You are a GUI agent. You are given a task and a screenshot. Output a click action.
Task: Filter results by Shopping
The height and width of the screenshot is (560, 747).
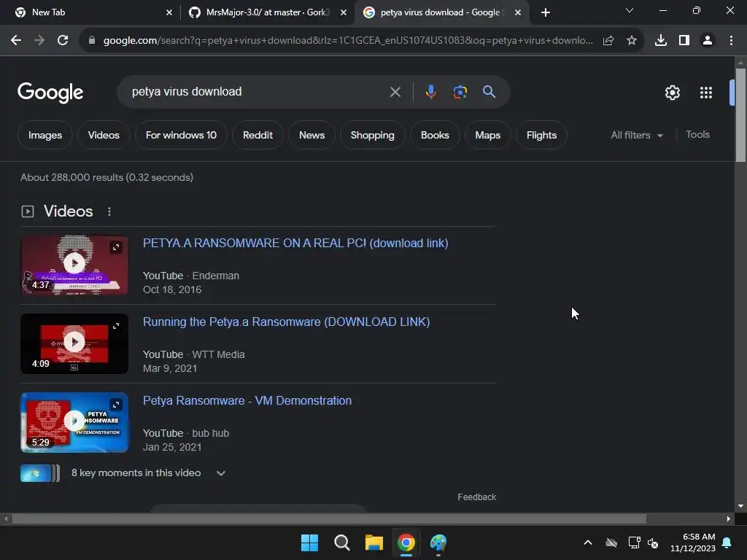pyautogui.click(x=373, y=135)
